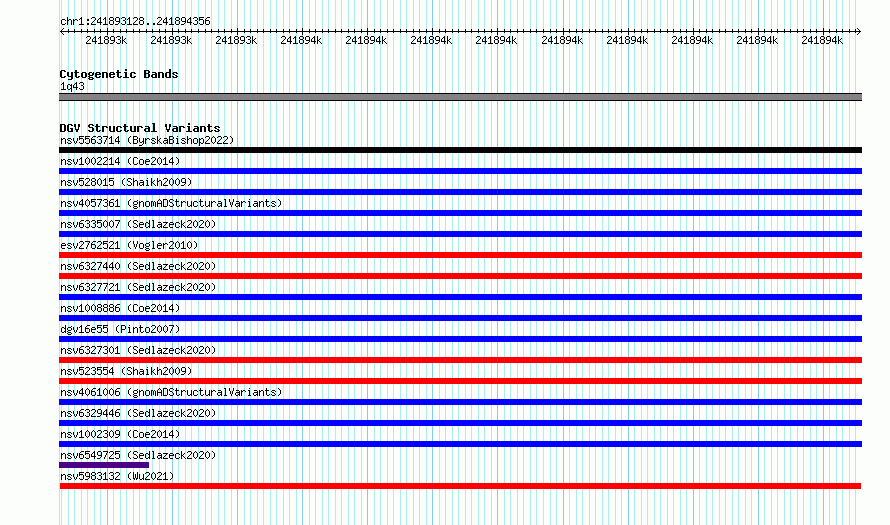Open the nsv6335007 (Sedlazeck2020) label
This screenshot has height=525, width=890.
[138, 224]
